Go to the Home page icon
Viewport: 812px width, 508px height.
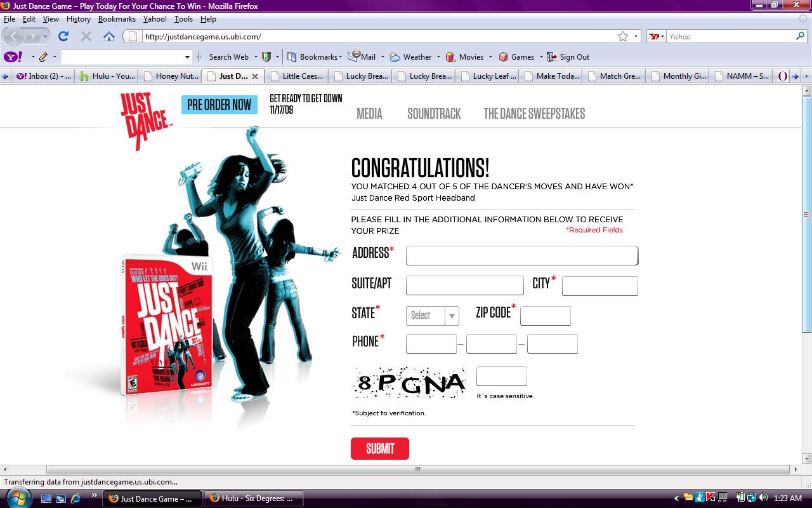click(108, 36)
